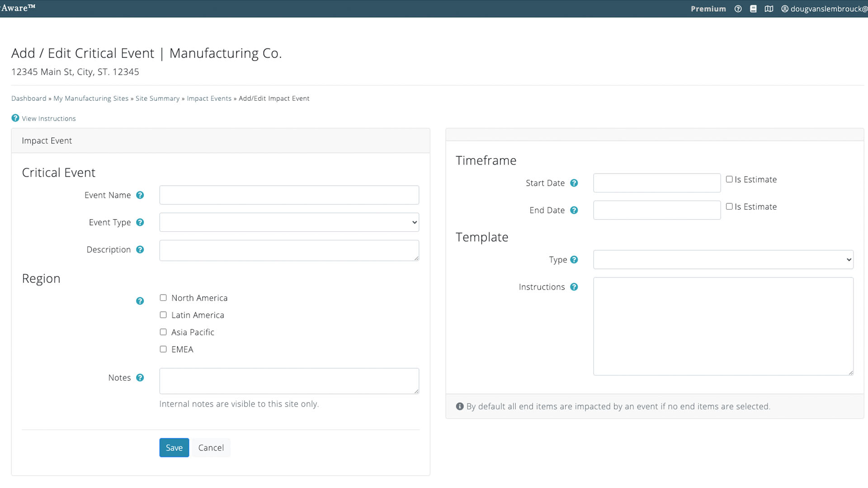This screenshot has height=488, width=868.
Task: Click the help icon beside Start Date
Action: pyautogui.click(x=574, y=183)
